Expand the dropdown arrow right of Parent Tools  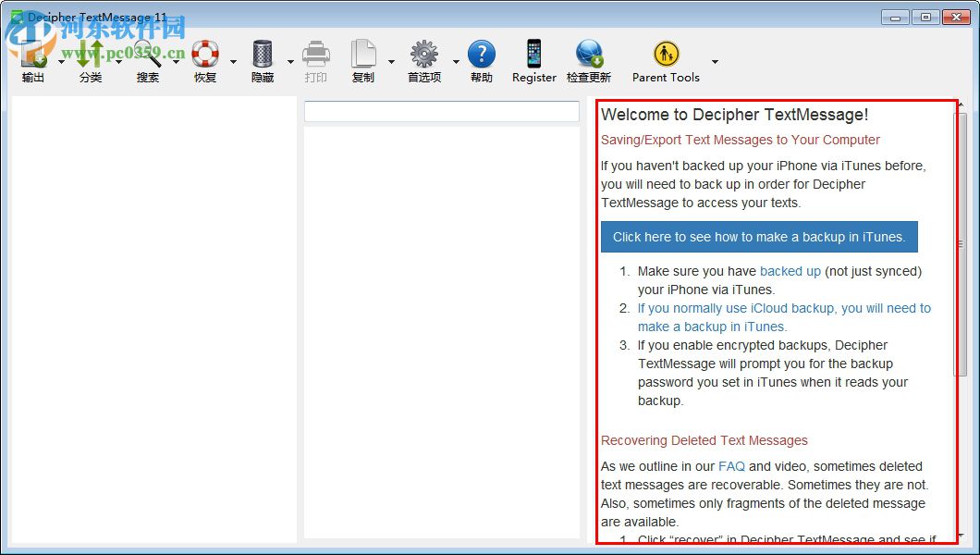tap(715, 62)
